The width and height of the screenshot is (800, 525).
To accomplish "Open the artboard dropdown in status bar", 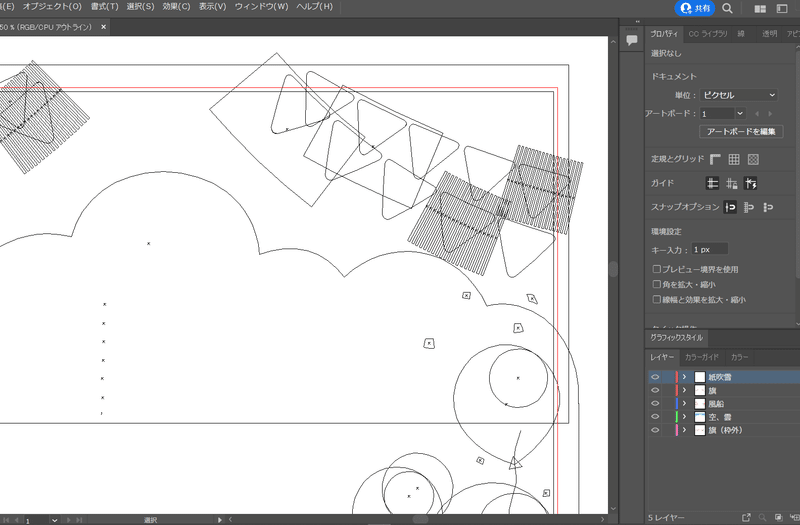I will tap(55, 520).
